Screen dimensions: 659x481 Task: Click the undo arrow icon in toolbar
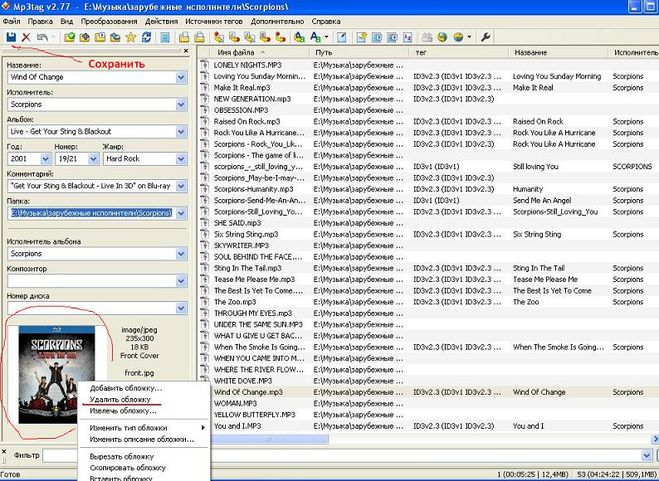point(41,37)
